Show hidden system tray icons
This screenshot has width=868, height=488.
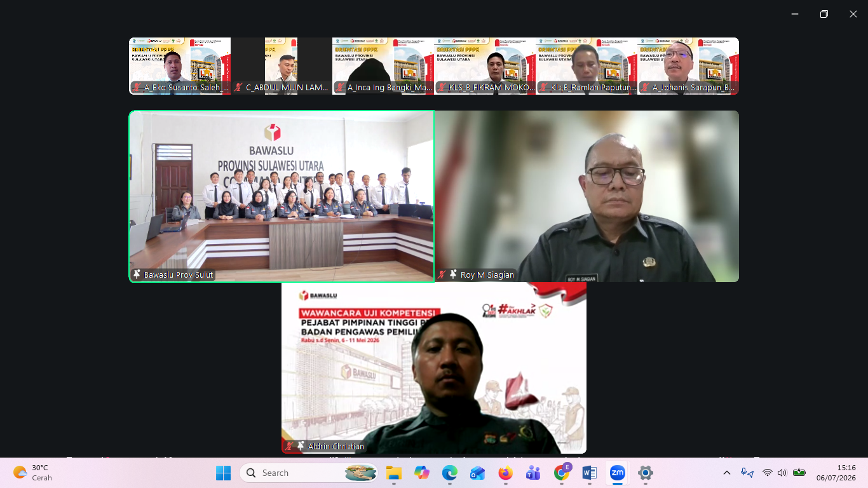point(727,473)
